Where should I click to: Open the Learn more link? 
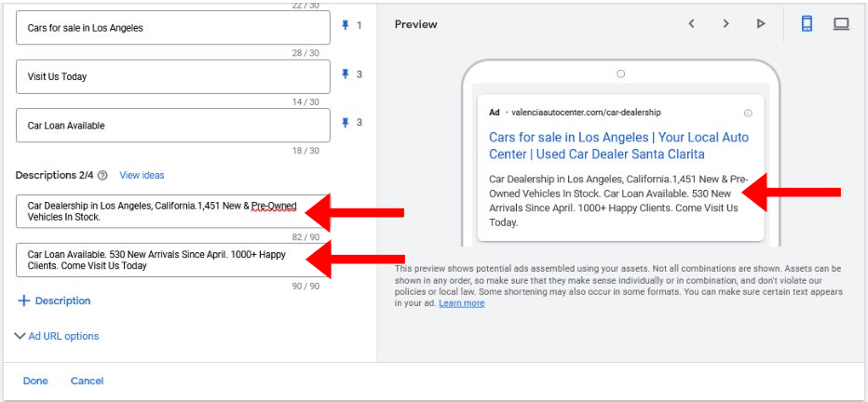[462, 303]
